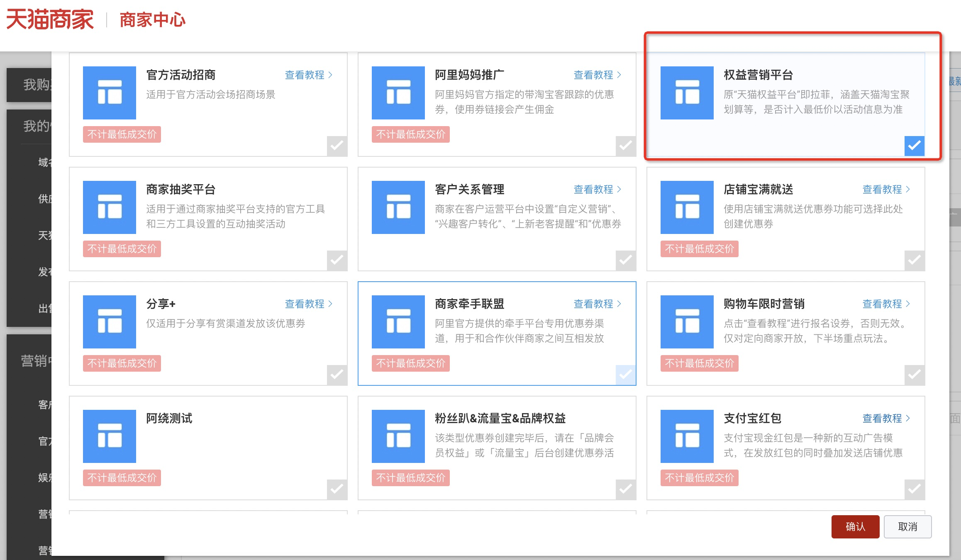Click the 阿里妈妈推广 card icon
Image resolution: width=961 pixels, height=560 pixels.
point(398,93)
